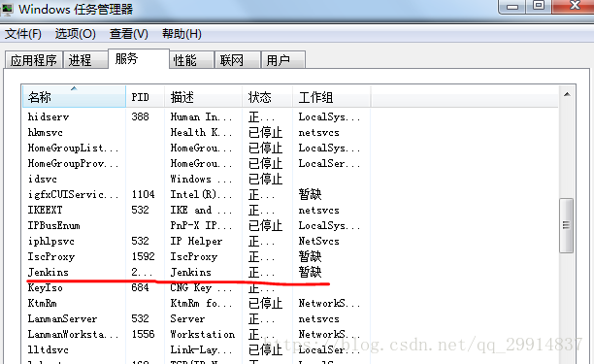
Task: Click the LocalSer... group of HomeGroupProv
Action: pos(329,163)
